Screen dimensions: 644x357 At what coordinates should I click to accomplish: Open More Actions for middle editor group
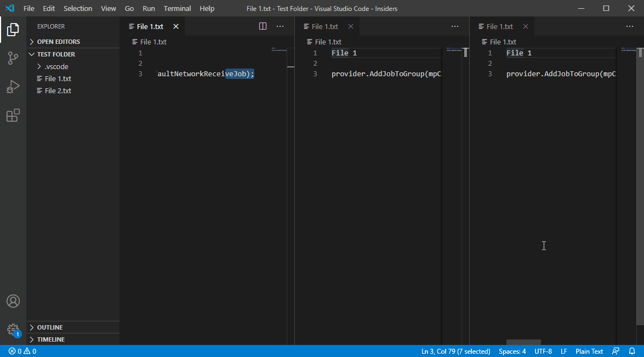tap(454, 26)
